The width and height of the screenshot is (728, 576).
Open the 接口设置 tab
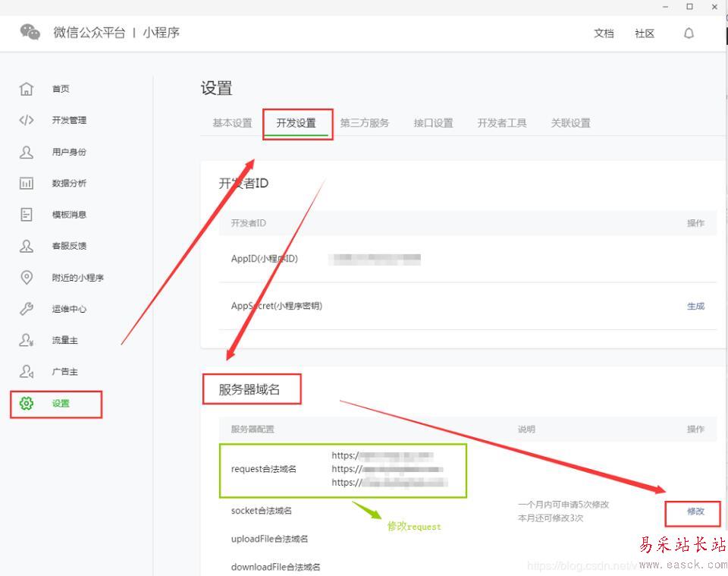433,123
